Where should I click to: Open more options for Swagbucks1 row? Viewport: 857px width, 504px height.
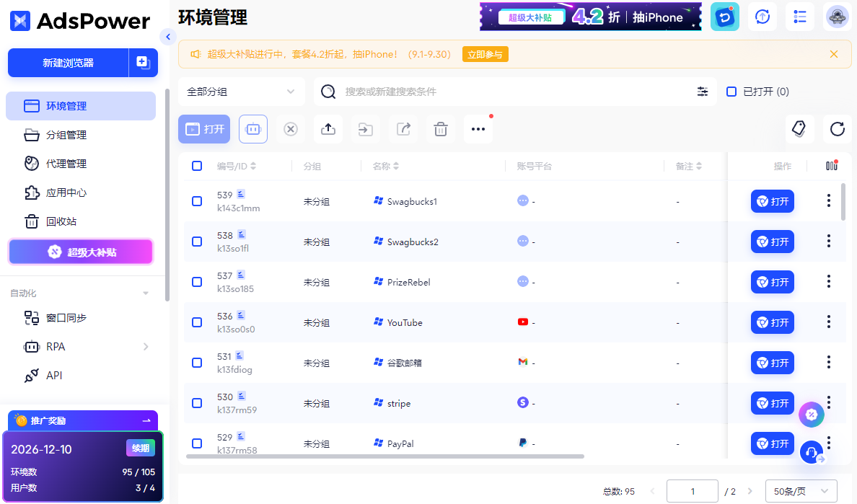tap(829, 200)
